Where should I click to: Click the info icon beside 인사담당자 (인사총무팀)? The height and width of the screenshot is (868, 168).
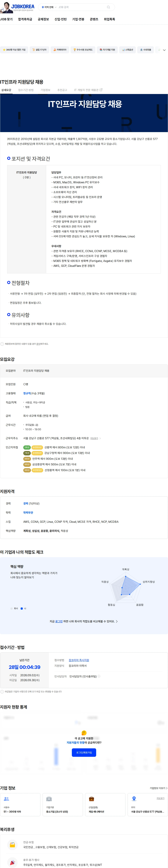pyautogui.click(x=99, y=676)
